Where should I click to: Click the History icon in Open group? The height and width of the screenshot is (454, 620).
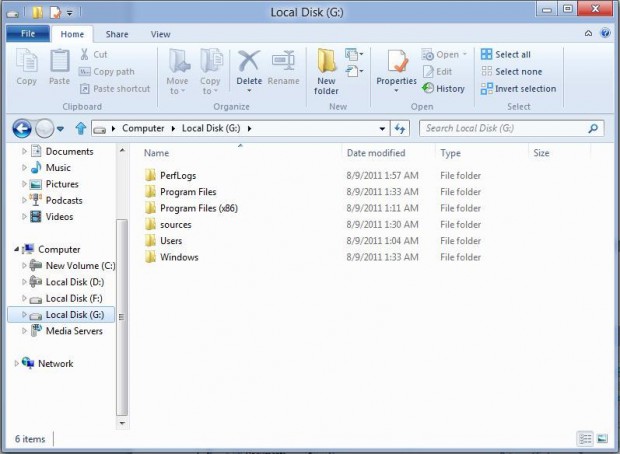coord(443,88)
